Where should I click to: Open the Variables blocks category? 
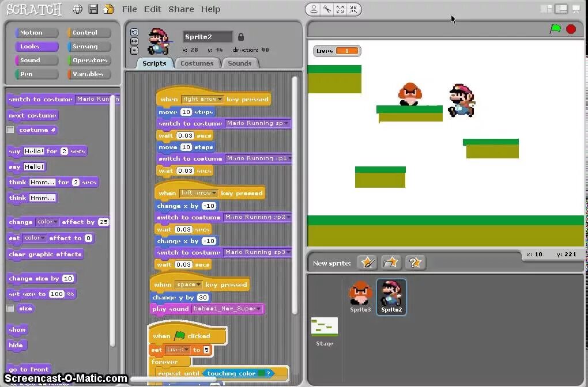point(89,74)
